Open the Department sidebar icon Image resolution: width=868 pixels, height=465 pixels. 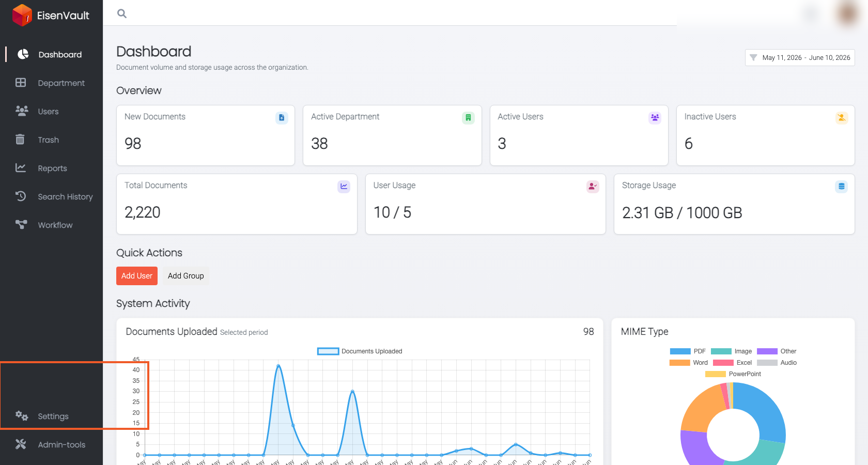[21, 83]
